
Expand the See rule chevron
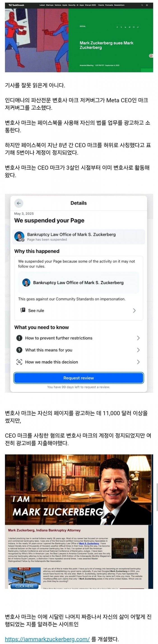(x=134, y=310)
